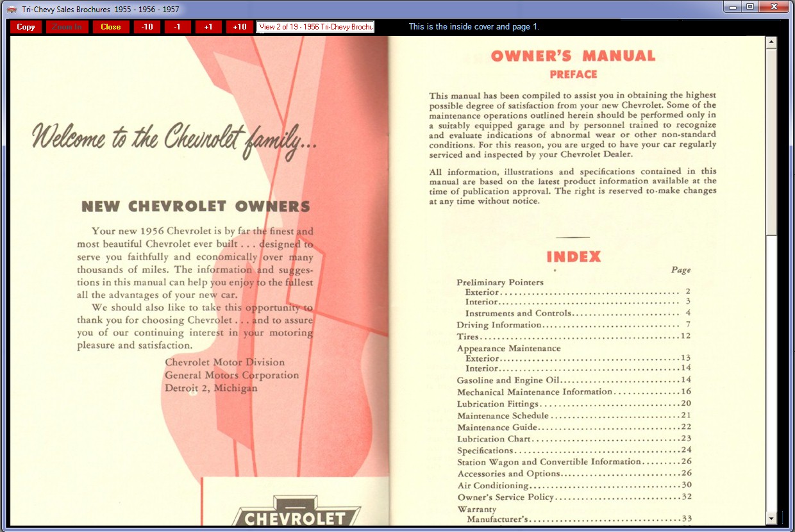The image size is (795, 532).
Task: Click the Zoom In button
Action: point(67,27)
